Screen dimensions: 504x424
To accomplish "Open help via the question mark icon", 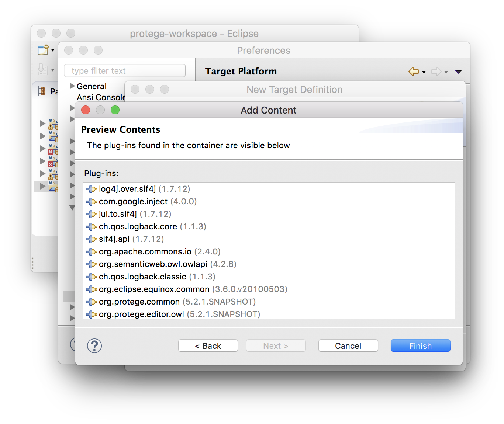I will 94,346.
